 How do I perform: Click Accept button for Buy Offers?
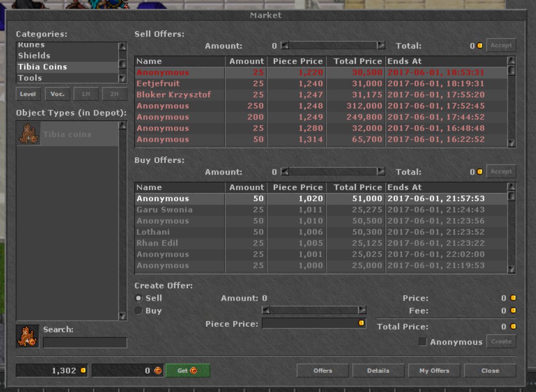(x=501, y=171)
